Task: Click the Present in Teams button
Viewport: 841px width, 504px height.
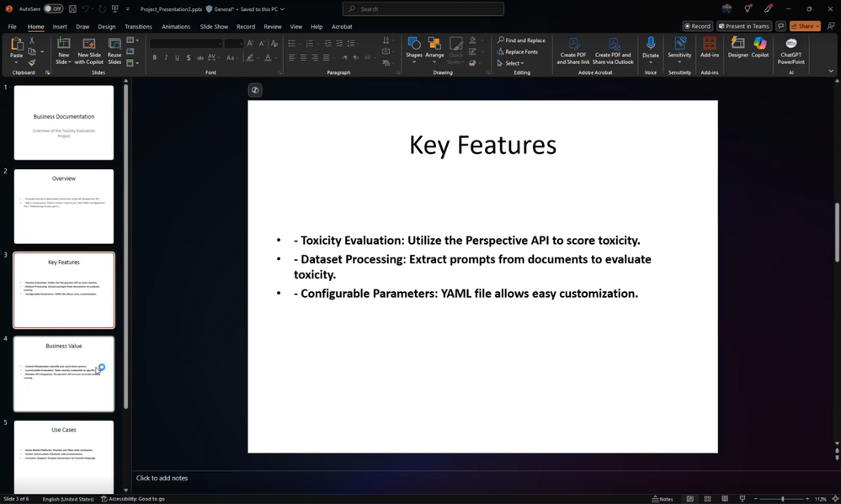Action: 743,26
